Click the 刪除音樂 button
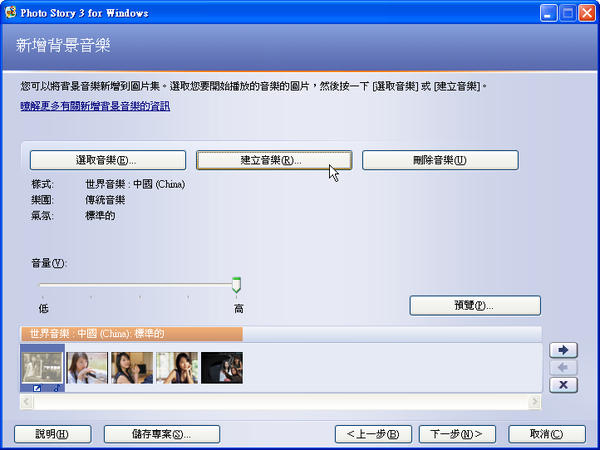The height and width of the screenshot is (450, 600). [440, 160]
